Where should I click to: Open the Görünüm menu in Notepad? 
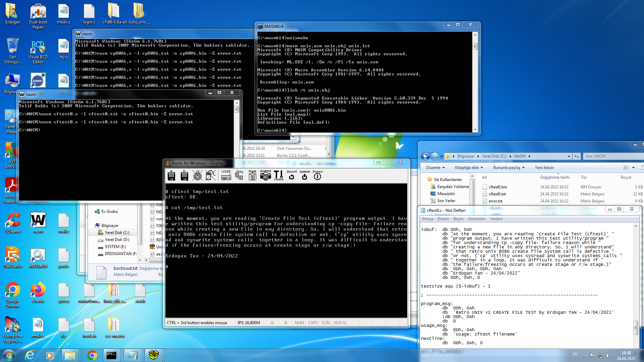(x=476, y=219)
